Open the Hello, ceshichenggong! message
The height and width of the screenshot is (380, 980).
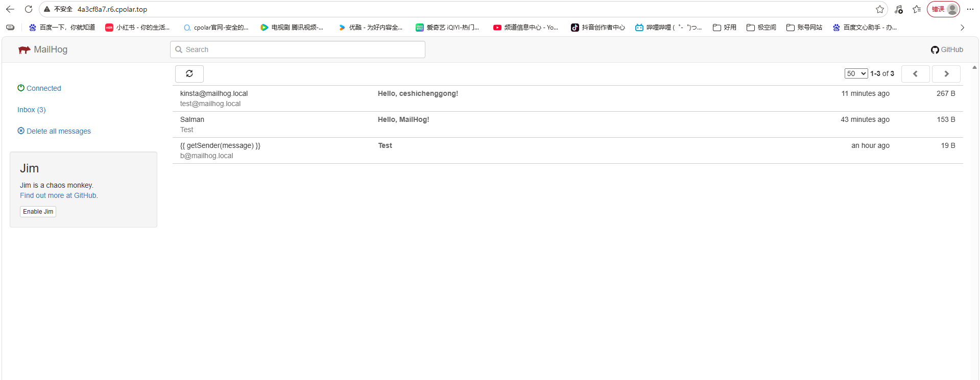coord(418,94)
